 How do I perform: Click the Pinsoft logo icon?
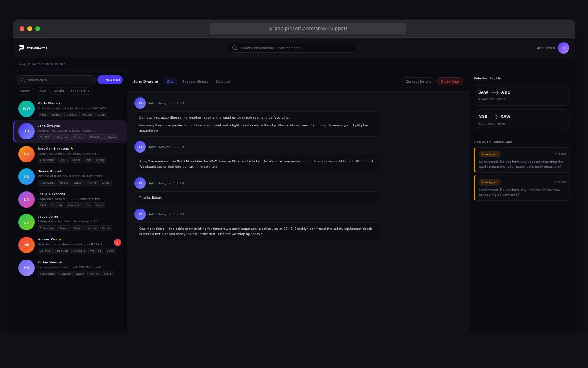coord(22,48)
